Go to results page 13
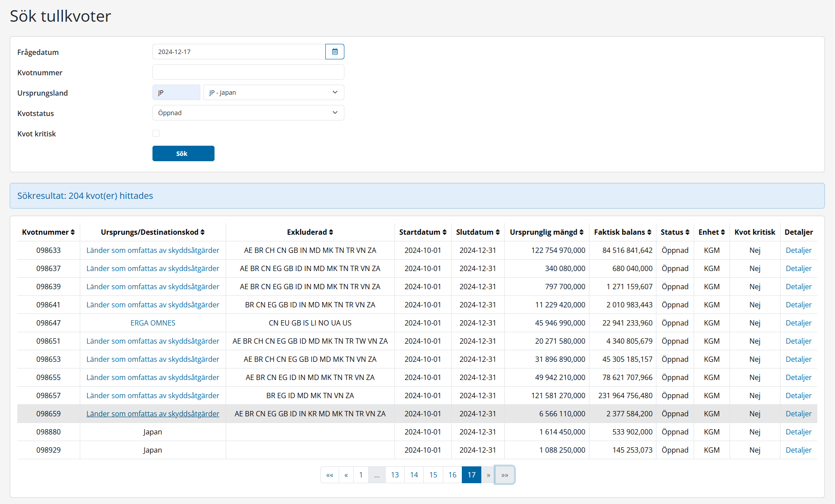This screenshot has height=504, width=835. point(394,475)
